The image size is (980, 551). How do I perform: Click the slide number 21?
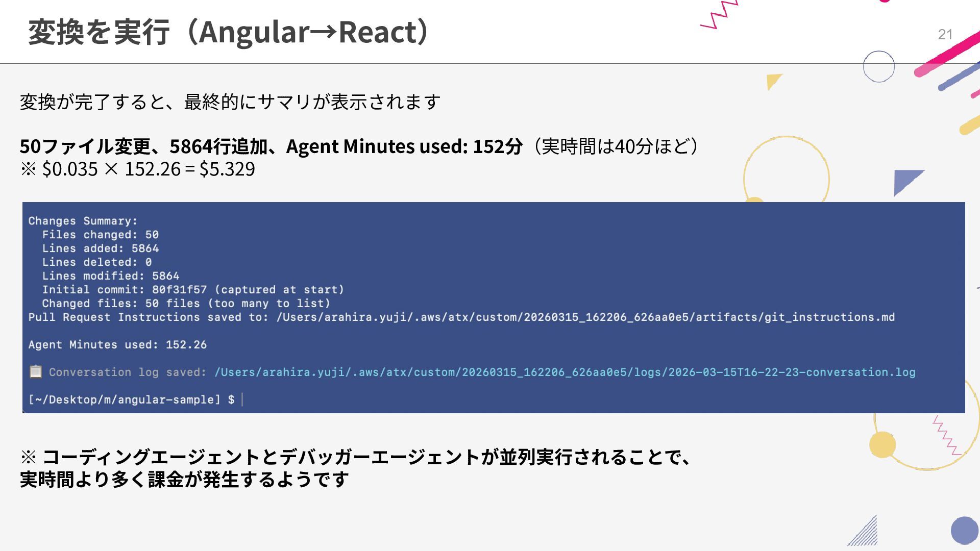point(945,34)
